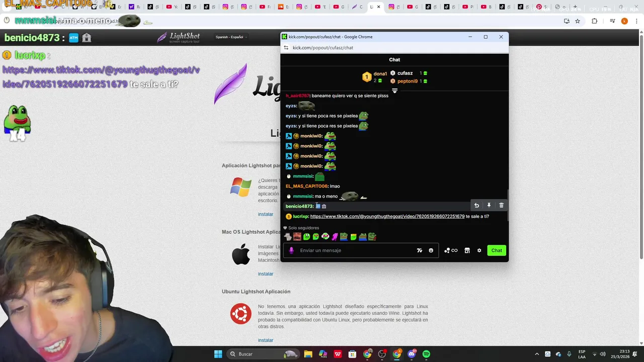644x362 pixels.
Task: Open a new Chrome tab with plus
Action: pos(575,7)
